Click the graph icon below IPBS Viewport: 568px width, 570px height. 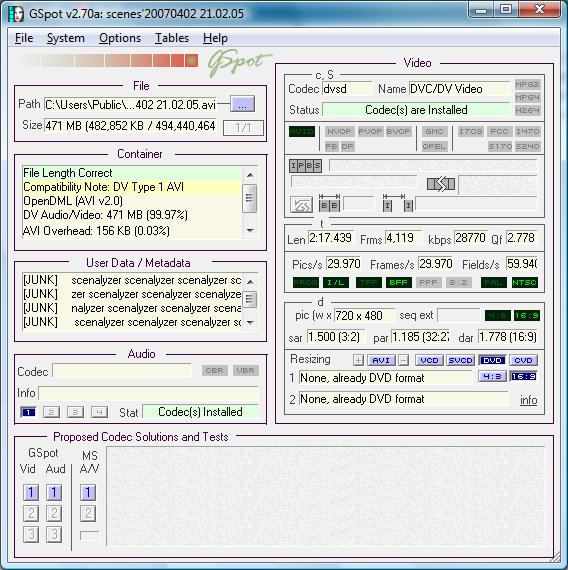301,205
